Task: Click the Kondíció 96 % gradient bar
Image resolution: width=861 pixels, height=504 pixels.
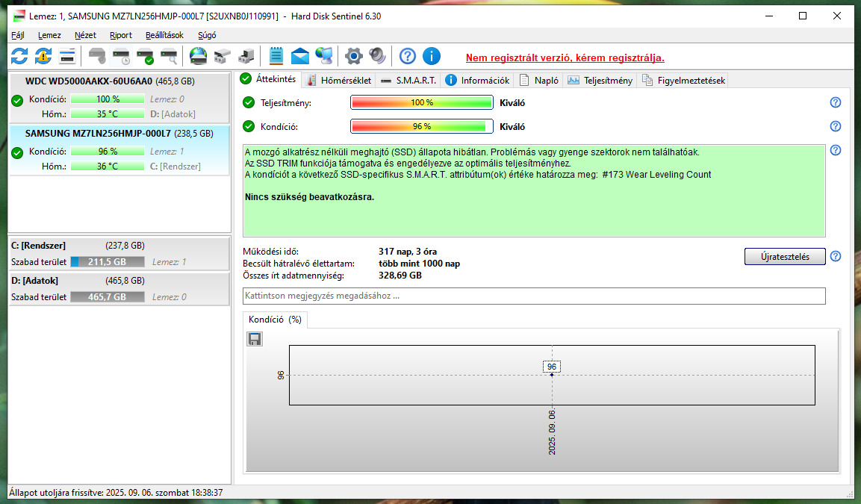Action: [x=422, y=126]
